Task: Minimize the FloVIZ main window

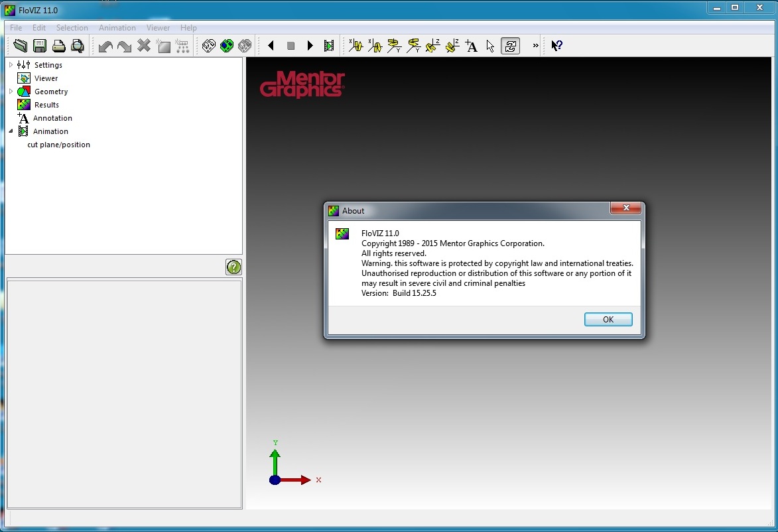Action: click(716, 7)
